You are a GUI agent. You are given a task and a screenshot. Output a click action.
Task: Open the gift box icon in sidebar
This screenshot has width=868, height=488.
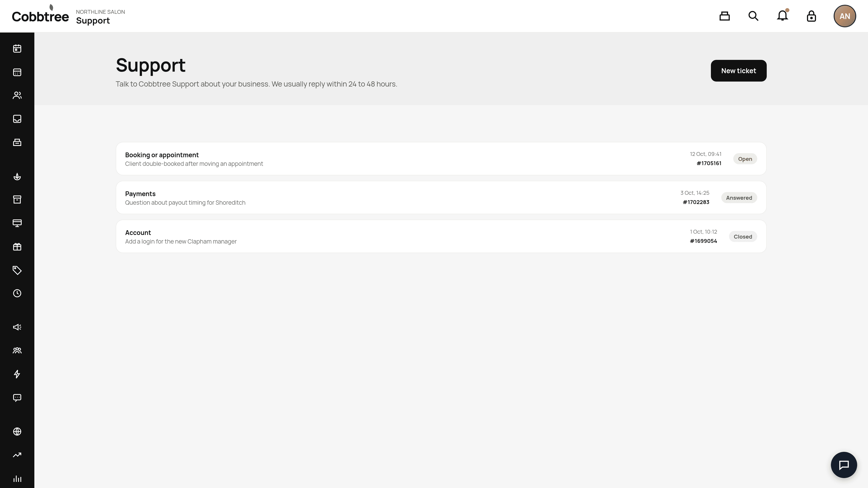pyautogui.click(x=17, y=247)
